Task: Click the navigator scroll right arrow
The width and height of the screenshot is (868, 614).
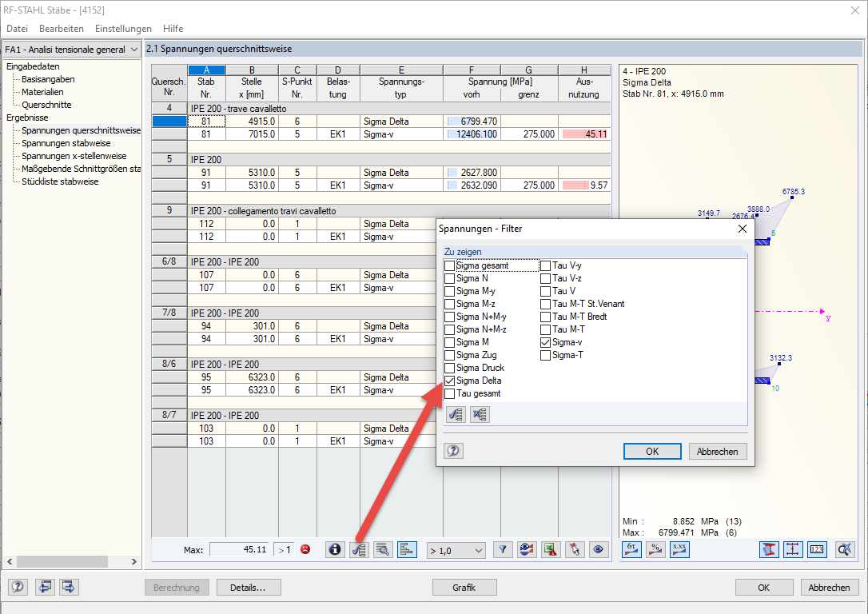Action: click(x=134, y=561)
